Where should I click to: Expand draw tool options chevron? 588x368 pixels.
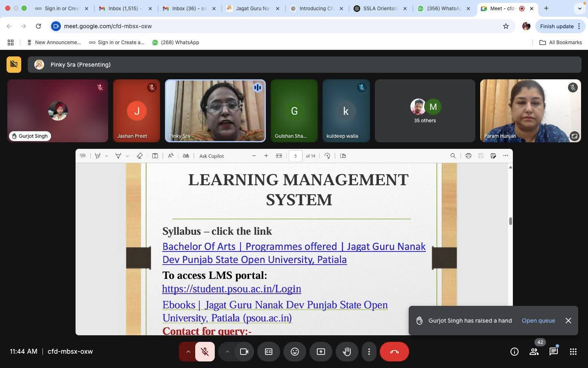127,156
